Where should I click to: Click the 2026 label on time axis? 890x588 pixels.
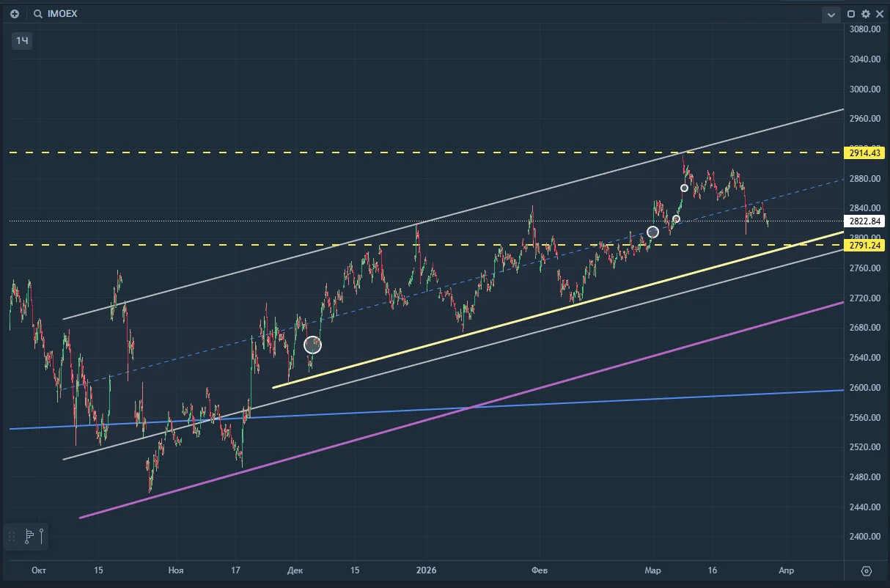click(426, 570)
